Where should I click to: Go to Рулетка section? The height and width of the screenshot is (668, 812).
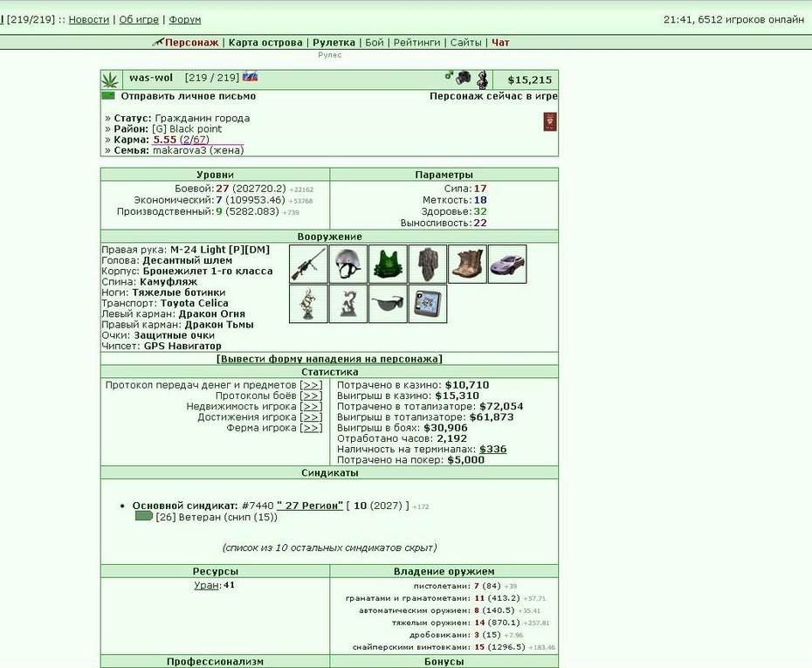pos(334,43)
